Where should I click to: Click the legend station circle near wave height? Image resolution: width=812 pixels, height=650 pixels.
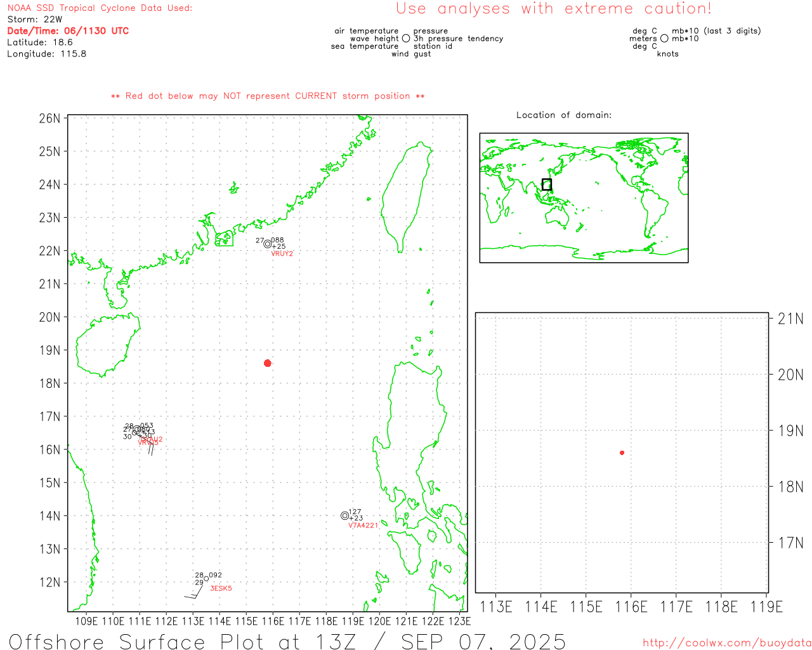[x=406, y=38]
